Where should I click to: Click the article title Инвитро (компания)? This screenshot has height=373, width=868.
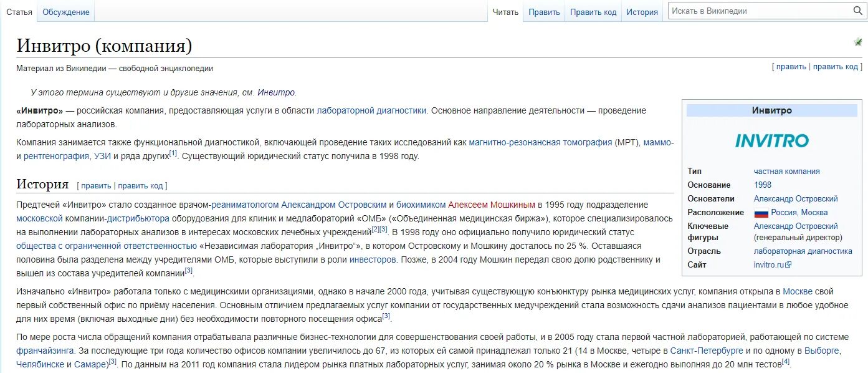(104, 46)
